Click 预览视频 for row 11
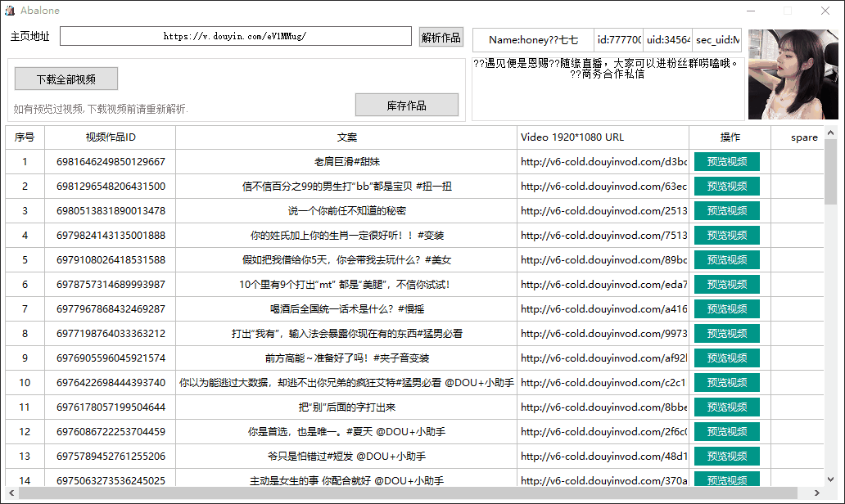 (726, 407)
